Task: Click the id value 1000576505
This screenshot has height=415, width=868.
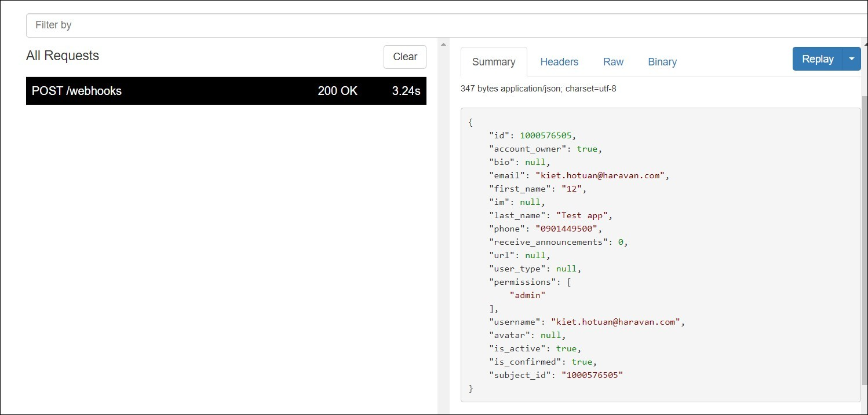Action: [546, 135]
